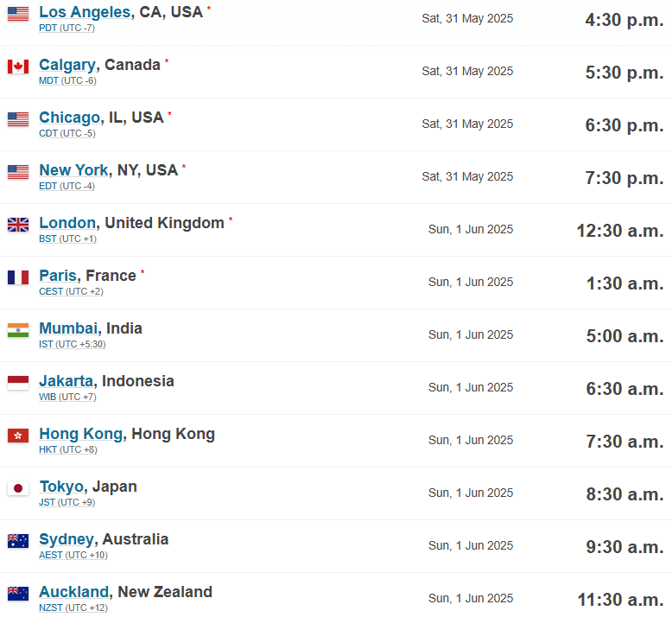
Task: Open the Auckland city link
Action: (73, 592)
